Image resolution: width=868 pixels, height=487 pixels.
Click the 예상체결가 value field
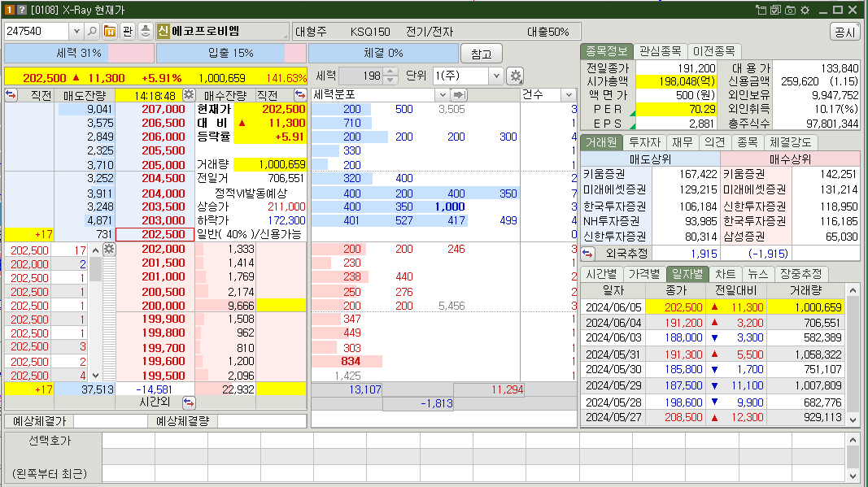pos(111,421)
